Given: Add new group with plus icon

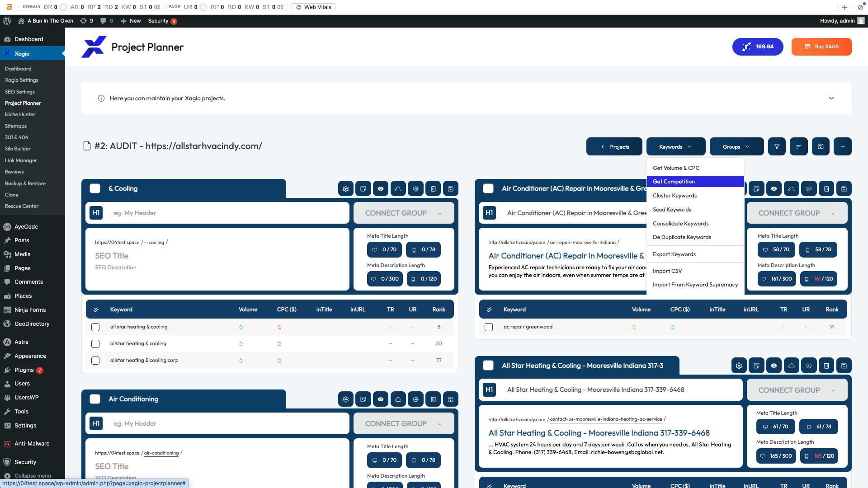Looking at the screenshot, I should click(x=843, y=146).
